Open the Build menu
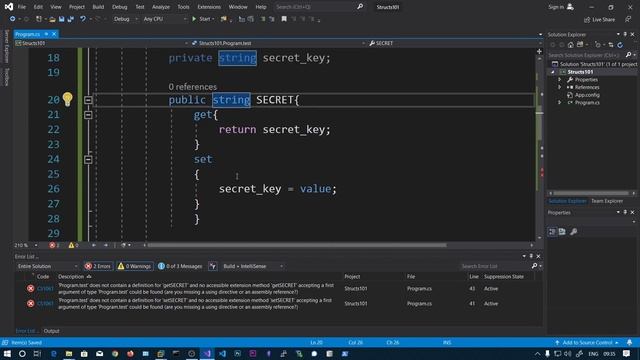This screenshot has width=640, height=360. (x=98, y=7)
